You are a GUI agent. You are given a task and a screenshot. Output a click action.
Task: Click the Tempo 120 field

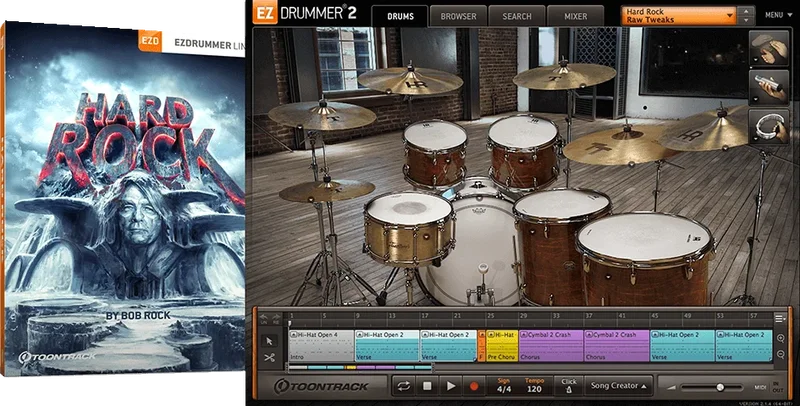(x=534, y=386)
